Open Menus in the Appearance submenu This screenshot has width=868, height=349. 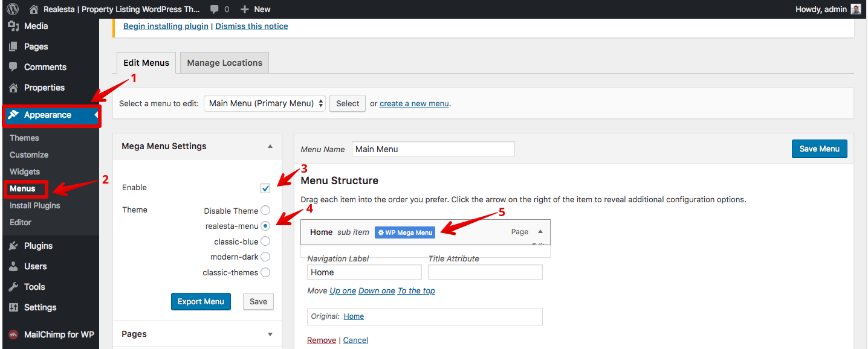point(22,188)
